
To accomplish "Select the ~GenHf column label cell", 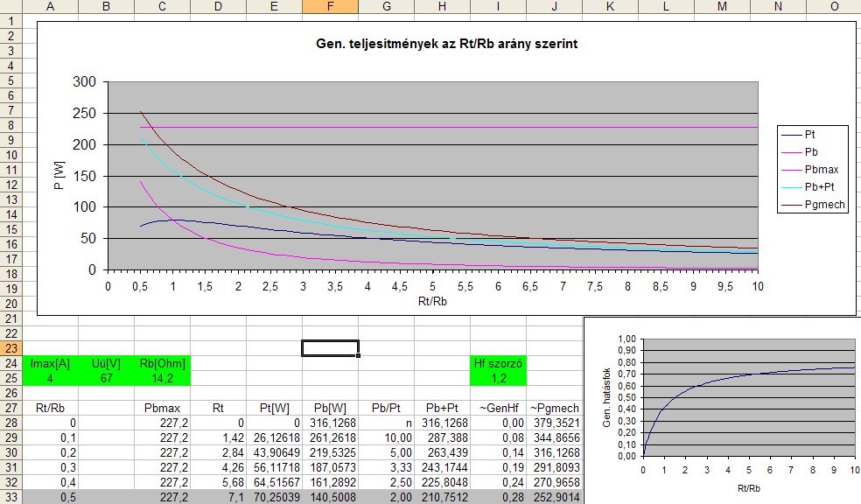I will point(498,408).
